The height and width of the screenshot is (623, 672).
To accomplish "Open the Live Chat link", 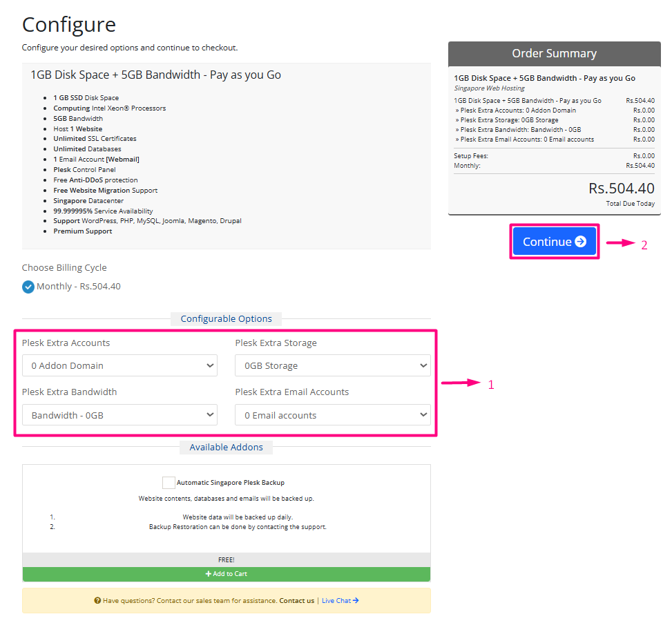I will (336, 601).
